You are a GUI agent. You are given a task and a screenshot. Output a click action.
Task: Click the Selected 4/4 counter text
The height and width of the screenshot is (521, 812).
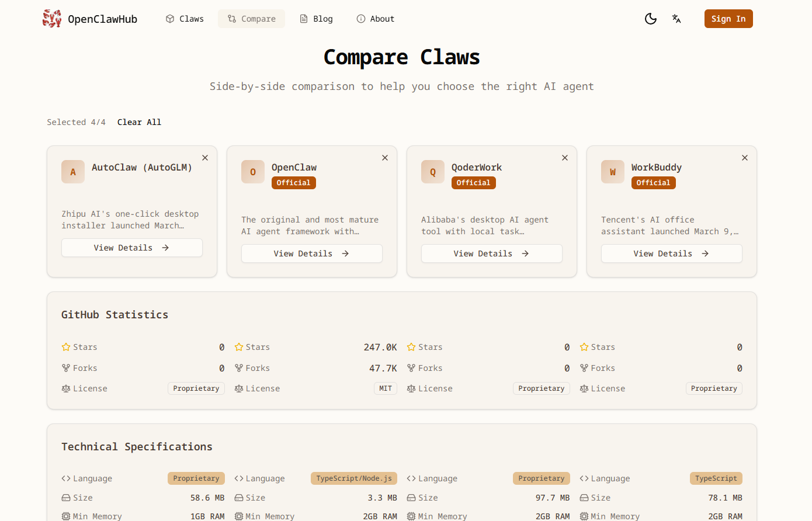(77, 122)
